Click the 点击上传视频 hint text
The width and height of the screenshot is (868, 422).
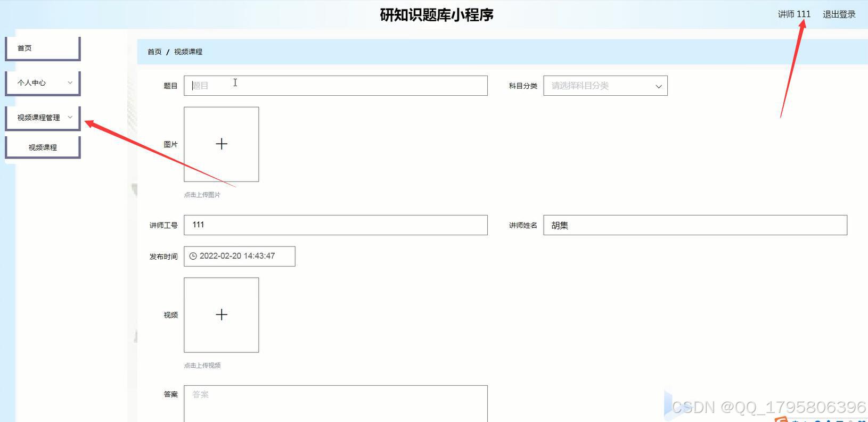point(202,366)
